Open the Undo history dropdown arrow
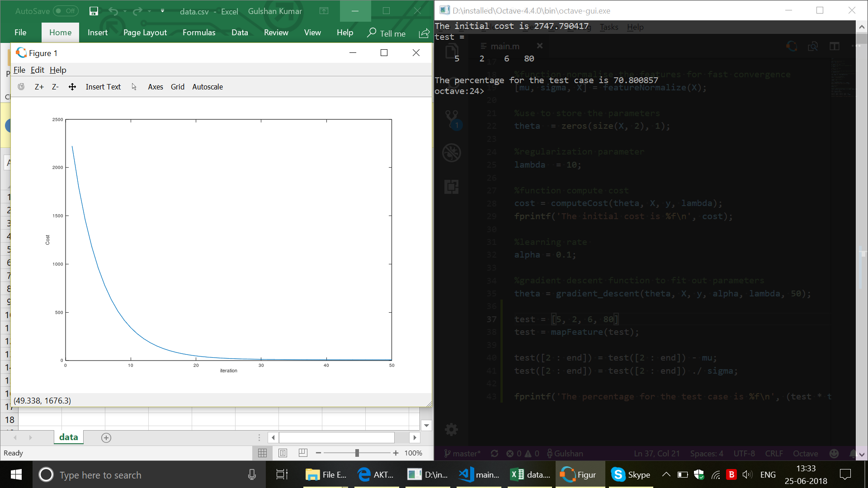The height and width of the screenshot is (488, 868). [125, 11]
